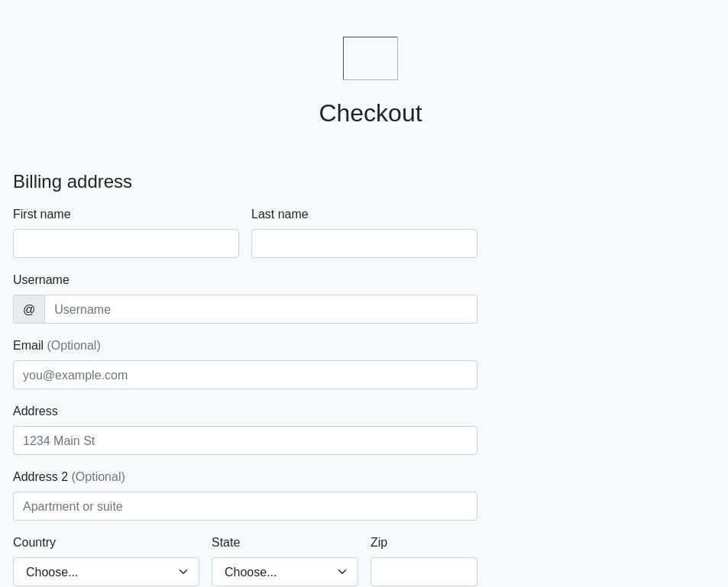Click the Address 2 (Optional) label
Viewport: 728px width, 587px height.
point(69,477)
